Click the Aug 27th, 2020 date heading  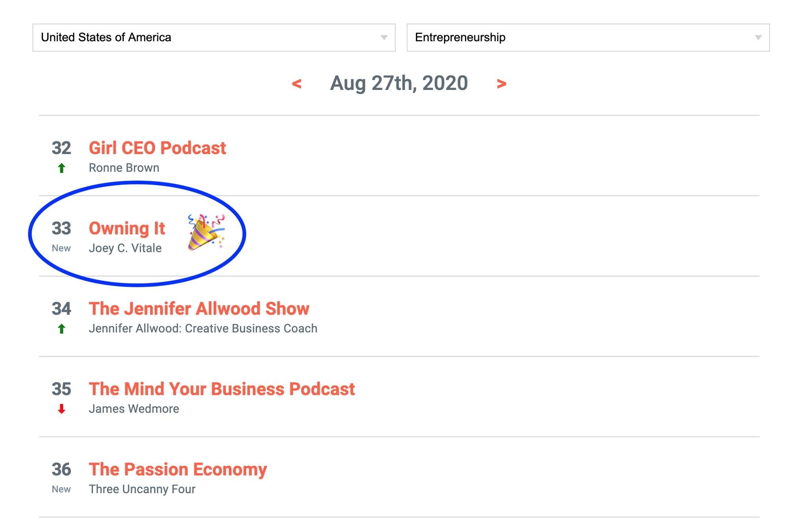[x=399, y=83]
